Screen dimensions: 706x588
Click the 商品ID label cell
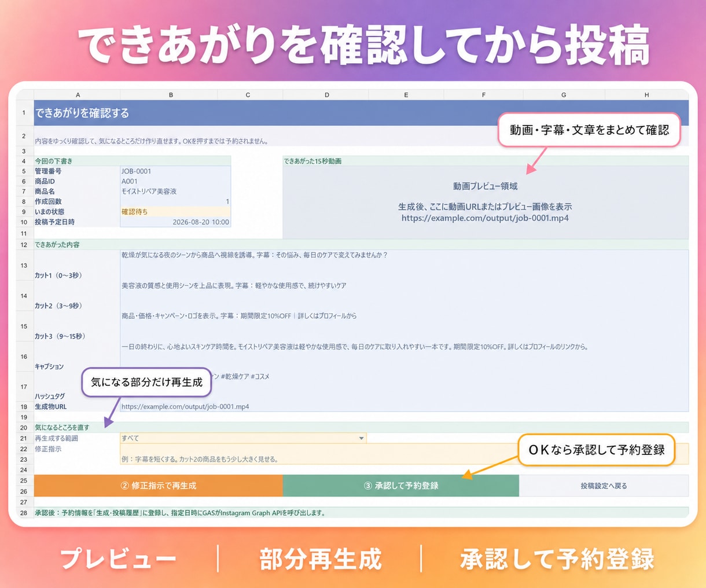point(77,181)
